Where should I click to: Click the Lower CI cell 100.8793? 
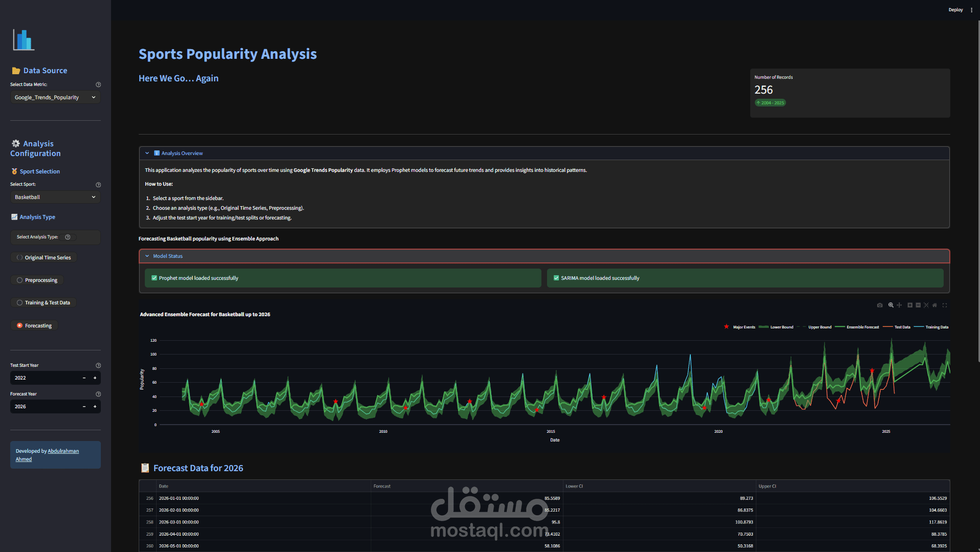click(659, 522)
